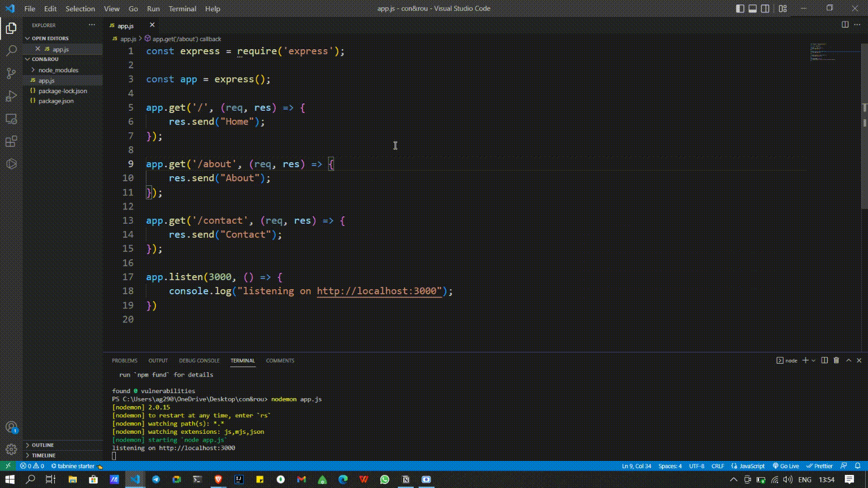Screen dimensions: 868x488
Task: Open the Source Control view
Action: point(11,73)
